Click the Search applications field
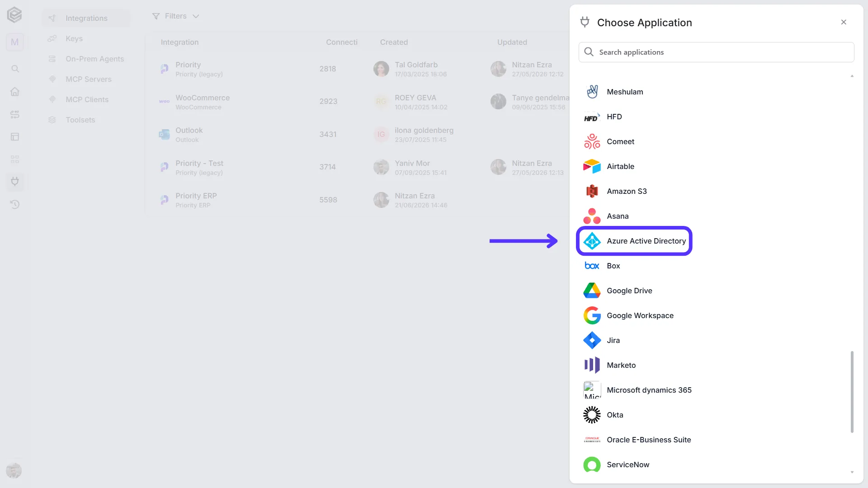The image size is (868, 488). point(716,52)
